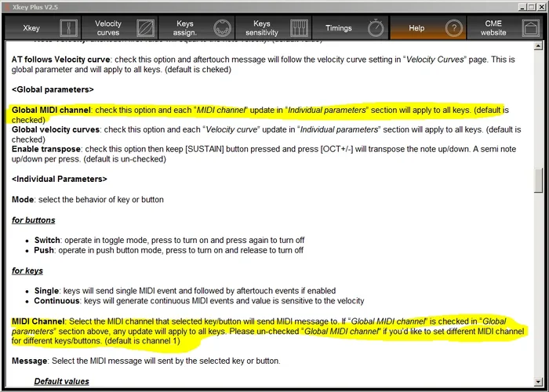The height and width of the screenshot is (392, 549).
Task: Click the bold "Mode" term
Action: pyautogui.click(x=23, y=199)
